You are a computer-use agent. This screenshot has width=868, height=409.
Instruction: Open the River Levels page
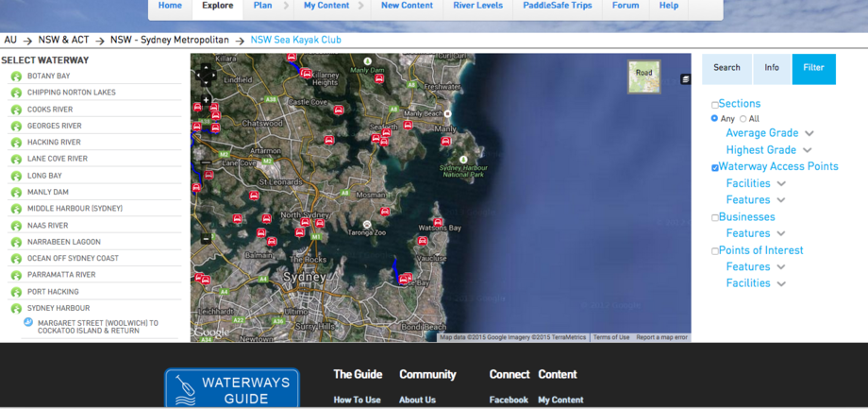(x=477, y=6)
